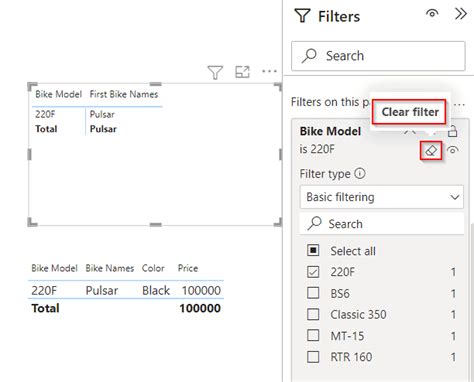Toggle the Select all checkbox
Screen dimensions: 474x382
click(x=313, y=250)
